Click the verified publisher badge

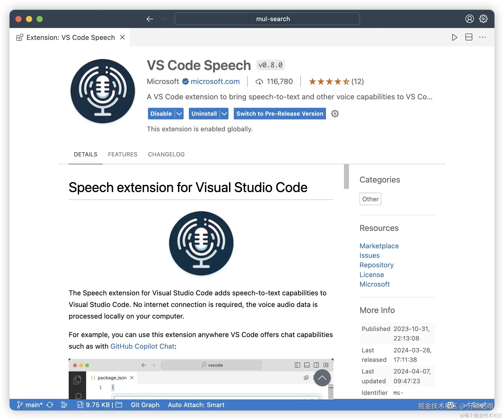pyautogui.click(x=185, y=81)
